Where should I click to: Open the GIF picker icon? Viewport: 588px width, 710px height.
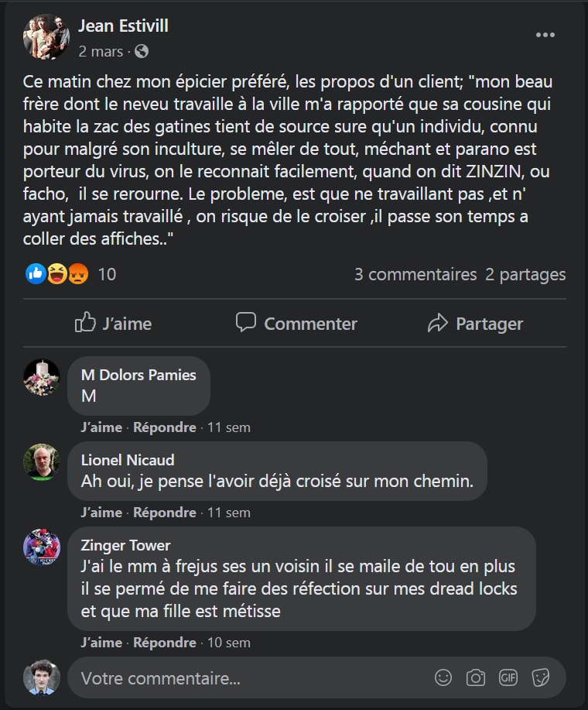[508, 678]
